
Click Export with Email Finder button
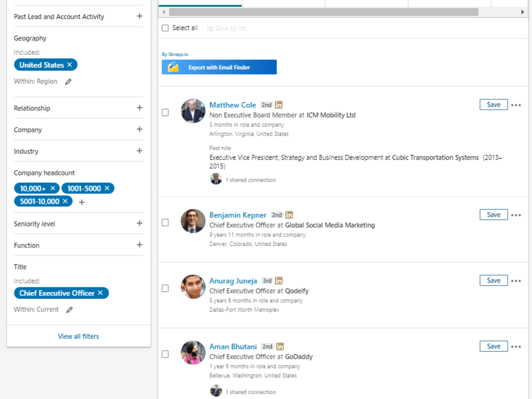219,67
